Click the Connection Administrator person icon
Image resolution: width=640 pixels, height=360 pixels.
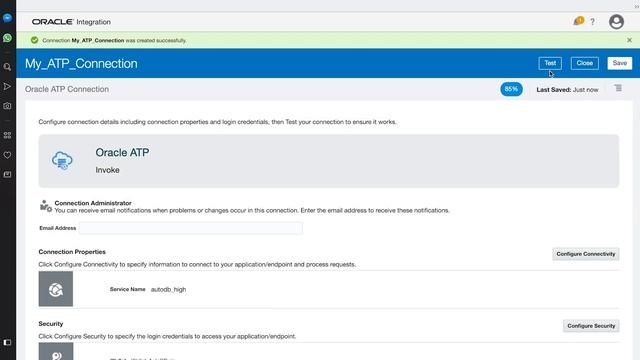point(46,206)
